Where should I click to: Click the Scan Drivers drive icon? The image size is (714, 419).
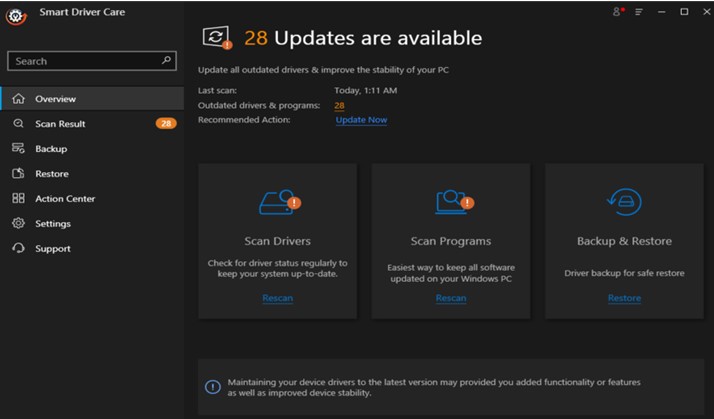(280, 202)
